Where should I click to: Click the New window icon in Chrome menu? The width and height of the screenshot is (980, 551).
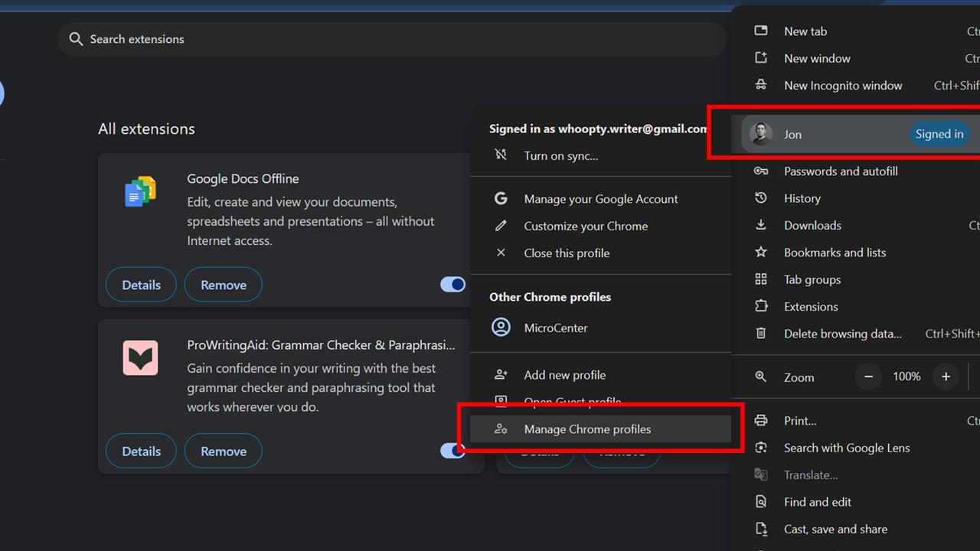coord(761,58)
